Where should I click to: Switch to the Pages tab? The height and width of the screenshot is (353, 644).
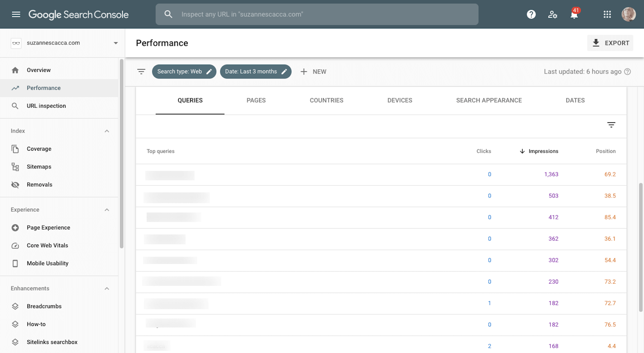[x=256, y=100]
